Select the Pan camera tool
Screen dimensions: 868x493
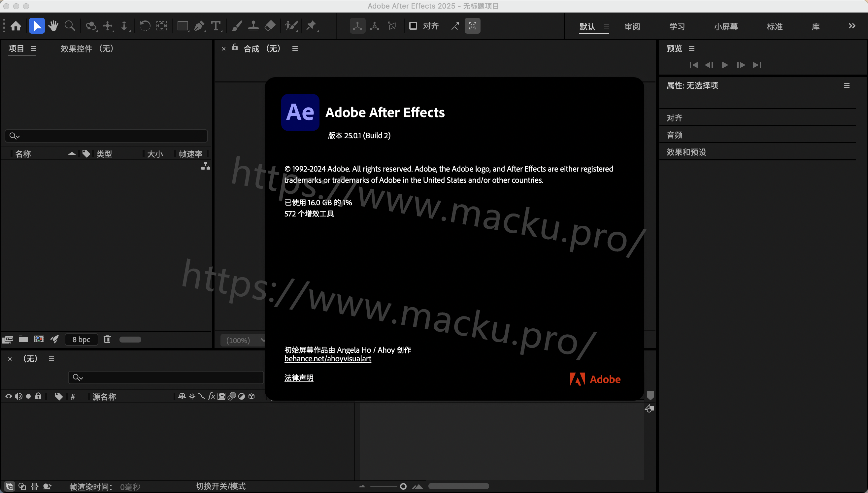pyautogui.click(x=108, y=26)
